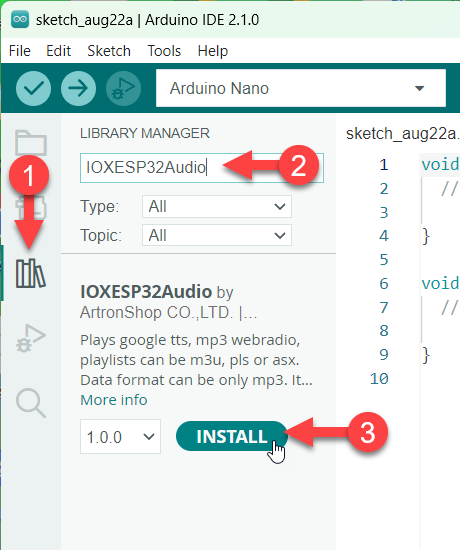
Task: Click the void keyword on line 6
Action: tap(440, 283)
